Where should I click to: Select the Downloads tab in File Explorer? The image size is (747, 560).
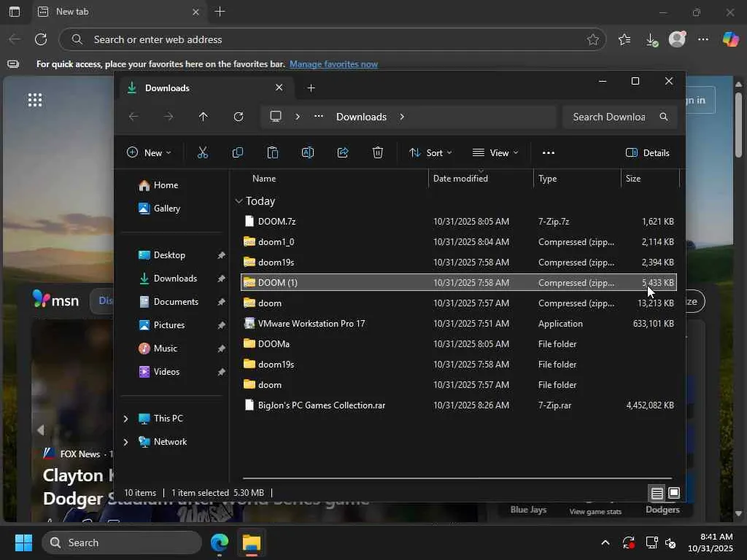click(x=205, y=88)
